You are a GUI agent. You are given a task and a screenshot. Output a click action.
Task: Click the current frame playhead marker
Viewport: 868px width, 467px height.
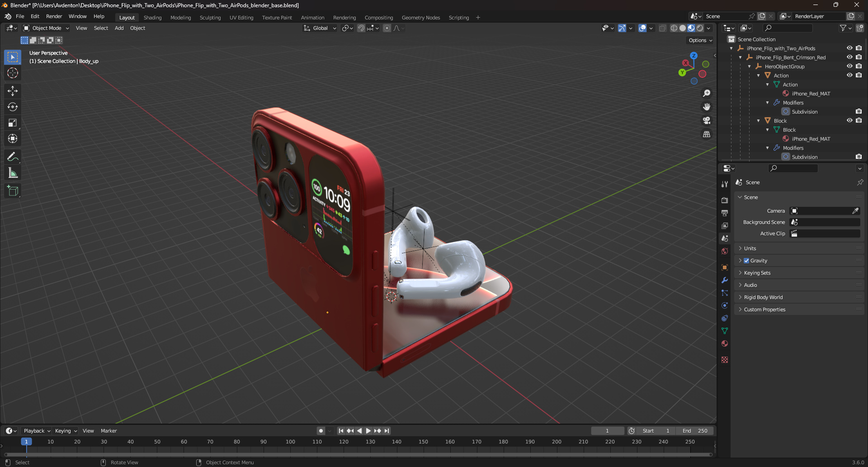pyautogui.click(x=26, y=442)
